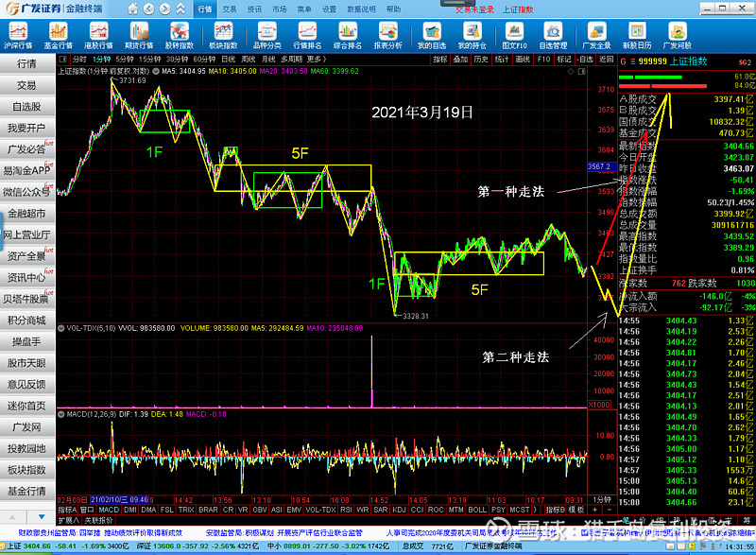Switch chart period to 周线
This screenshot has height=555, width=756.
[x=249, y=60]
